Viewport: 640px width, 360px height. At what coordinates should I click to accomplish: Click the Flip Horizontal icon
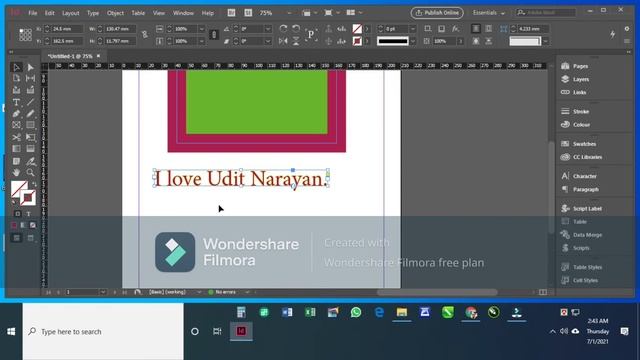point(283,41)
